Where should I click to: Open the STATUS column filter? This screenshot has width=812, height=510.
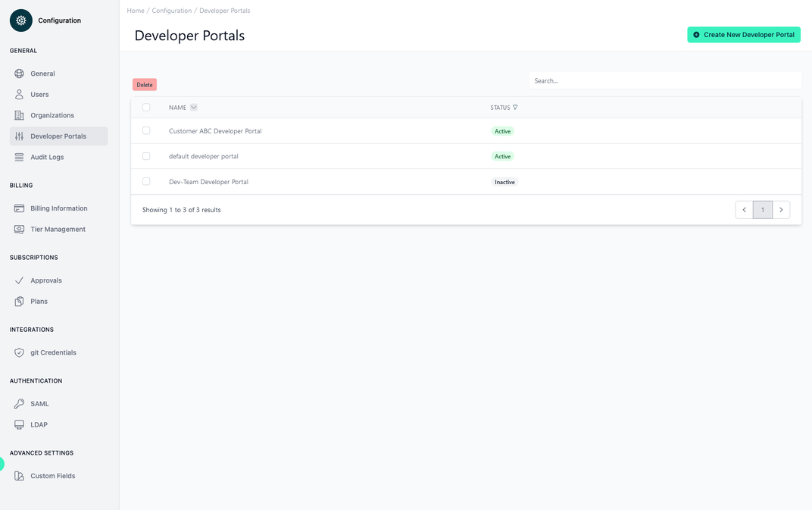pyautogui.click(x=515, y=107)
